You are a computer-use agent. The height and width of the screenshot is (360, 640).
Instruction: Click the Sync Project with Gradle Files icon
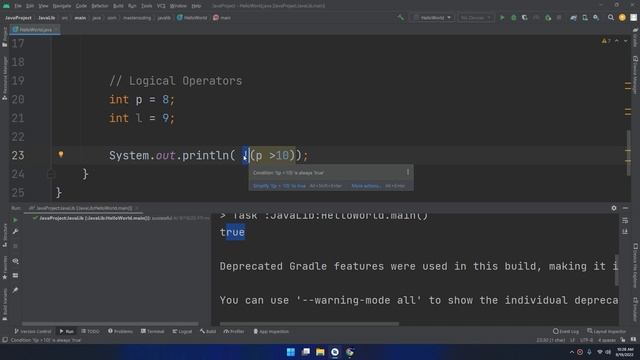573,18
